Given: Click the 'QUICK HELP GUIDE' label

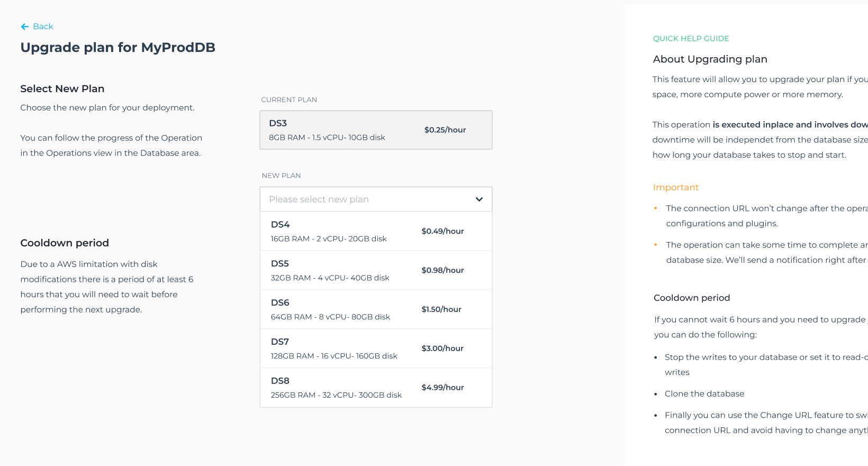Looking at the screenshot, I should pos(691,39).
